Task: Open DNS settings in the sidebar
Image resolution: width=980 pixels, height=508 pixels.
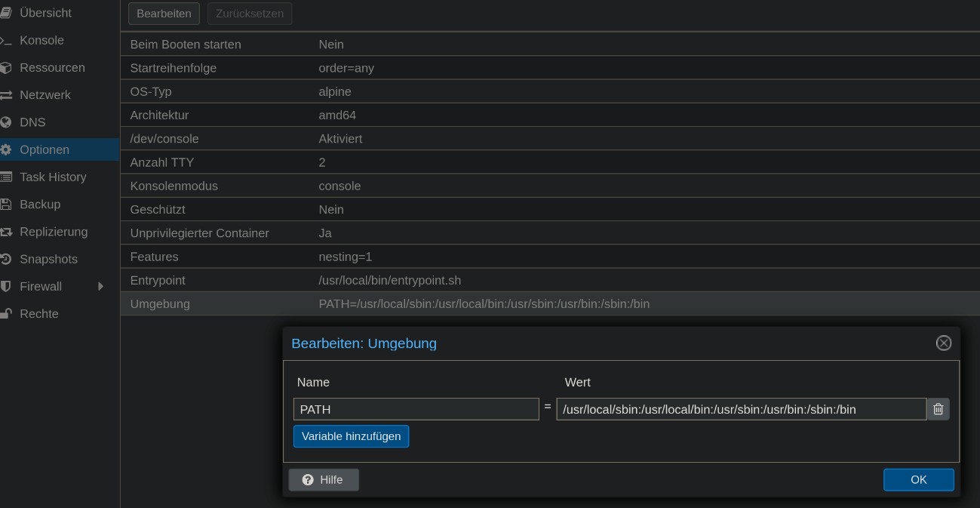Action: [32, 122]
